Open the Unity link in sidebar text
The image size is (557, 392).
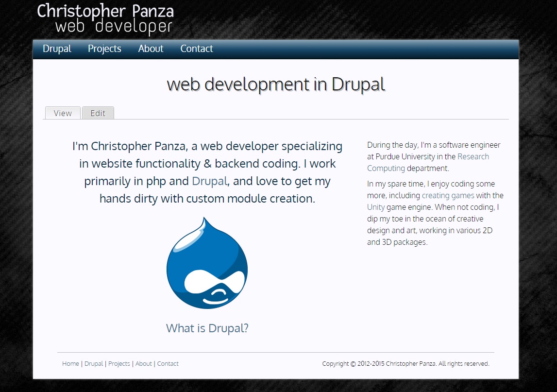click(x=376, y=207)
